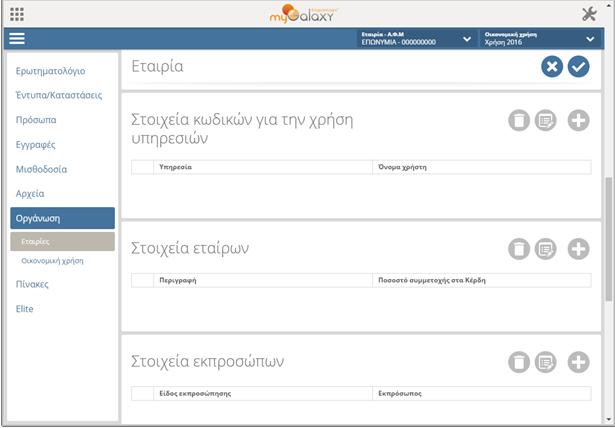Edit entry in Στοιχεία εκπροσώπων section
Screen dimensions: 615x428
point(546,362)
